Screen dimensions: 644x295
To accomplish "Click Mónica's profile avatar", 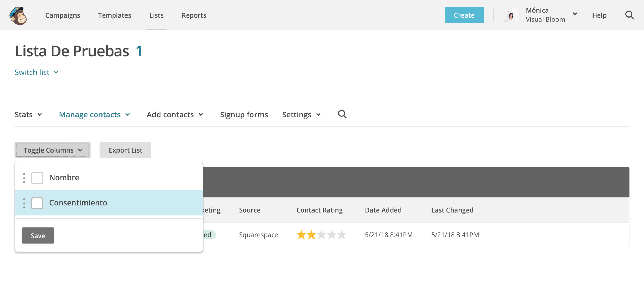I will (x=511, y=15).
